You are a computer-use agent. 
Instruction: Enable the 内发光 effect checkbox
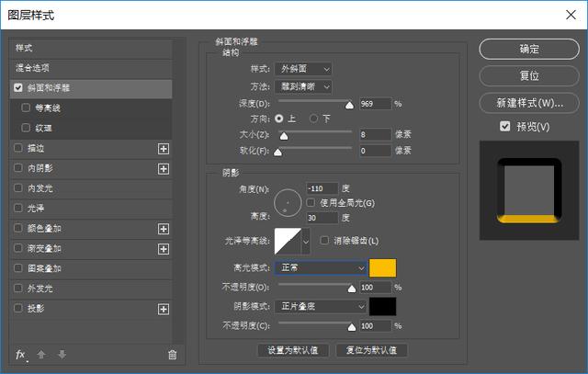tap(18, 187)
